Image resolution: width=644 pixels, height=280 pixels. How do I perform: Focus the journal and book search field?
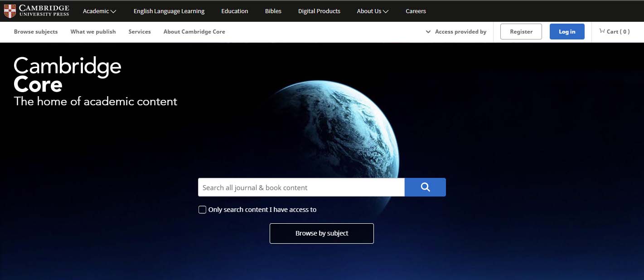pos(301,187)
